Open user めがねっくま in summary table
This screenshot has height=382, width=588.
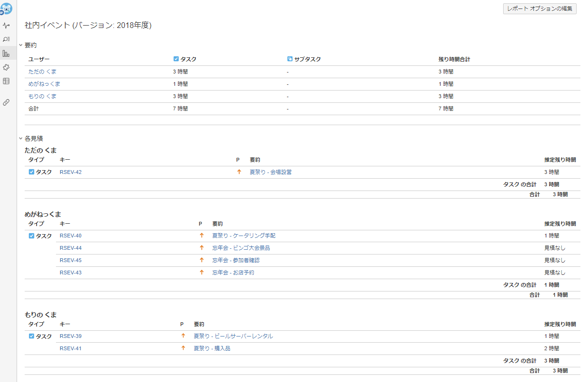[x=44, y=84]
